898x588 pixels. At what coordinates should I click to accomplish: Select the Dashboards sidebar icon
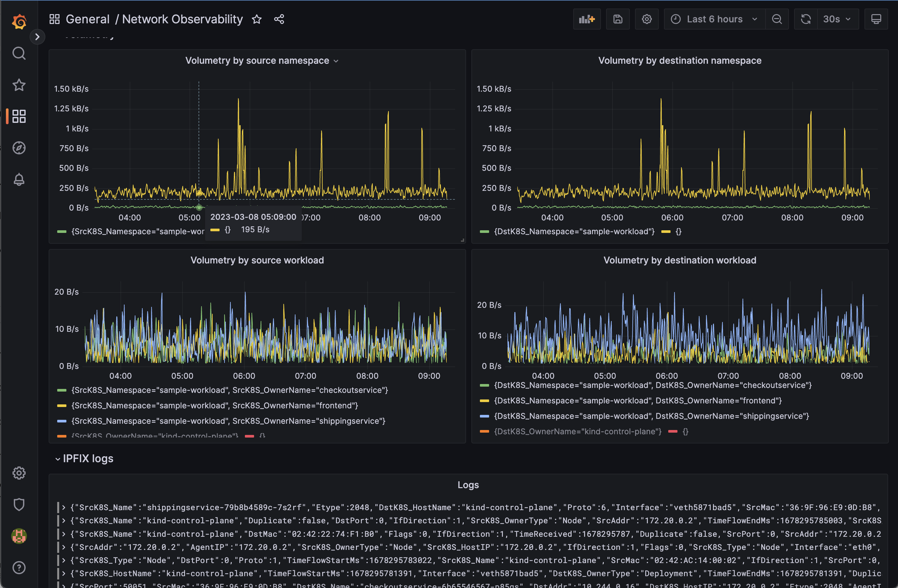click(19, 116)
